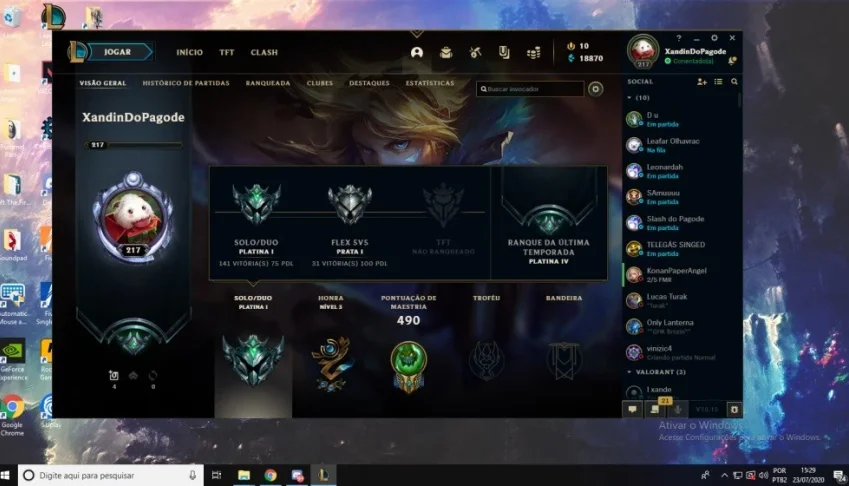Viewport: 849px width, 486px height.
Task: Open chat with SAmuuuu
Action: (680, 197)
